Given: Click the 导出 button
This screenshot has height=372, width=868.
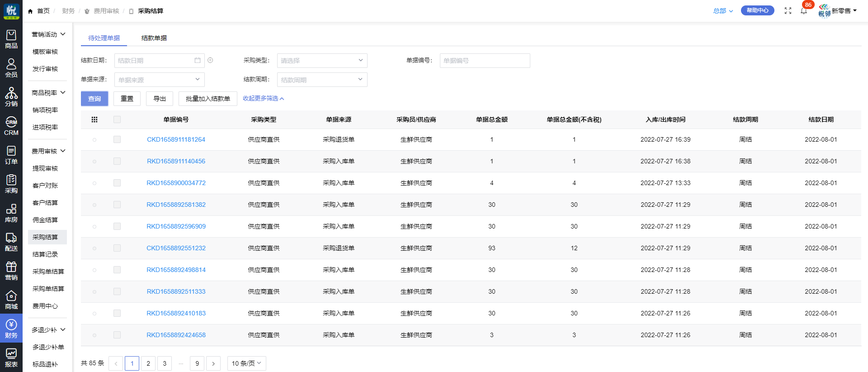Looking at the screenshot, I should 160,99.
